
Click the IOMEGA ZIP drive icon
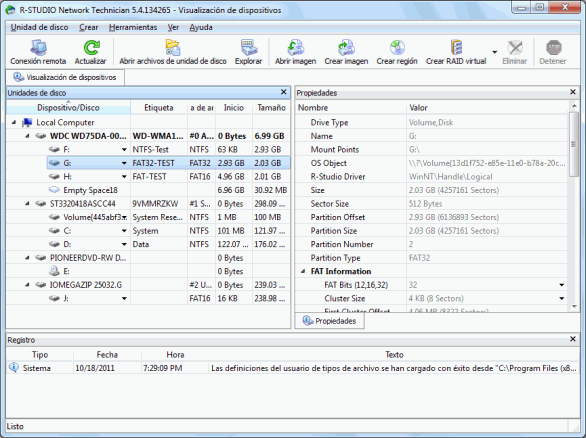[x=40, y=285]
